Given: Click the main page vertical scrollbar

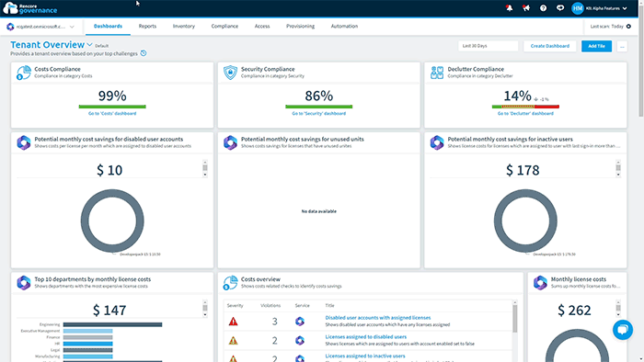Looking at the screenshot, I should [x=641, y=62].
